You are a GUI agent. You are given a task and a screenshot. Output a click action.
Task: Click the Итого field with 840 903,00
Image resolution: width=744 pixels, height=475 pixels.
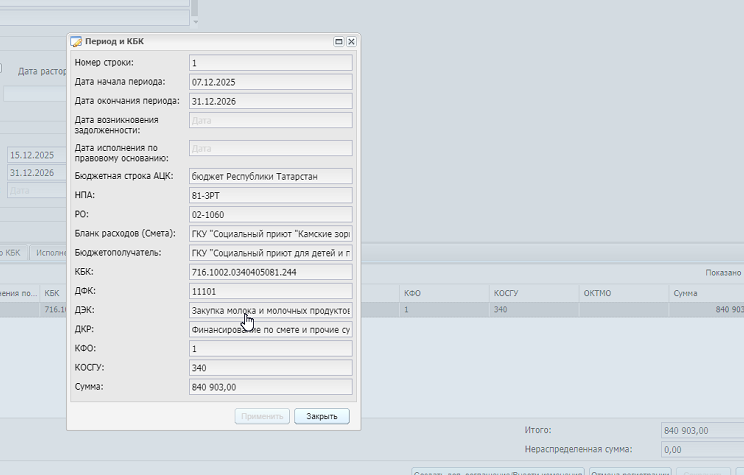click(703, 430)
